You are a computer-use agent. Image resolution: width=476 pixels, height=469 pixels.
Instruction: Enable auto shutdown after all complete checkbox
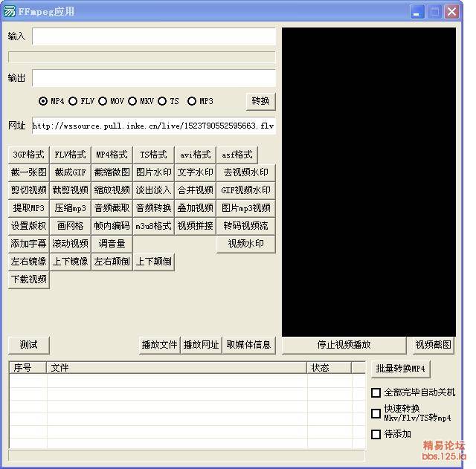(376, 392)
